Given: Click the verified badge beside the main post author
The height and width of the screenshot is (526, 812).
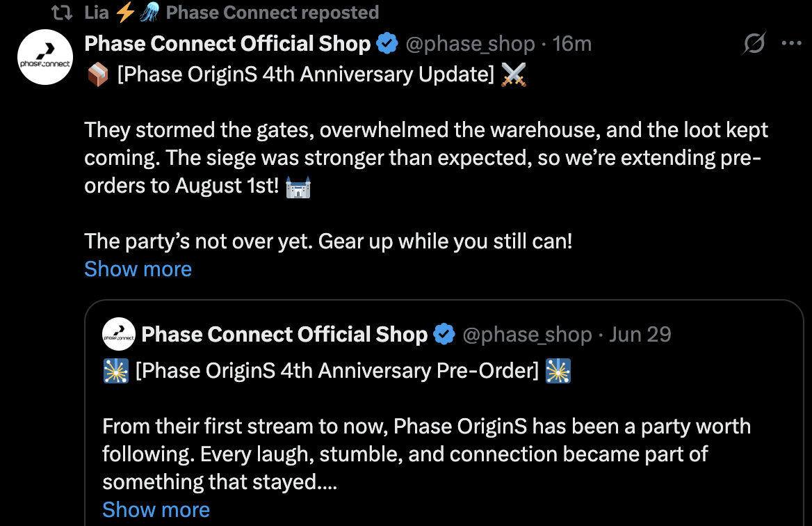Looking at the screenshot, I should point(387,44).
